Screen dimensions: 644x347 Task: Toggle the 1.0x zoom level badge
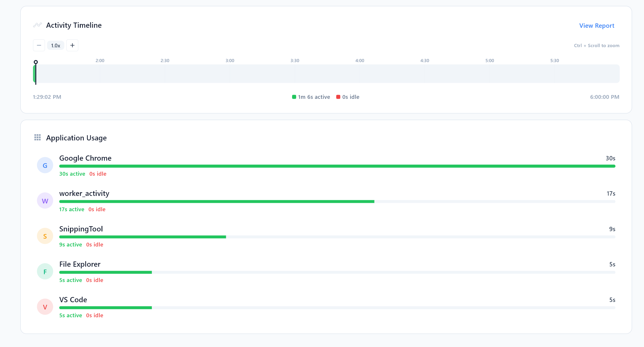[x=55, y=45]
